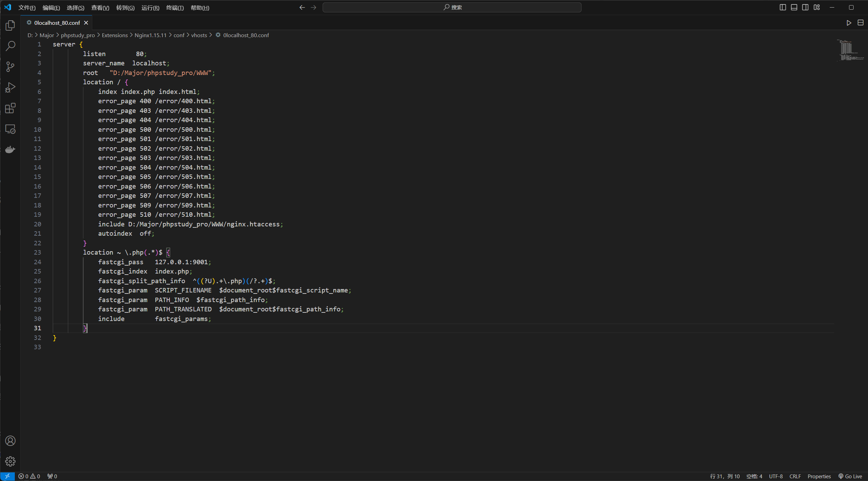This screenshot has height=481, width=868.
Task: Click the VS Code logo icon
Action: 8,7
